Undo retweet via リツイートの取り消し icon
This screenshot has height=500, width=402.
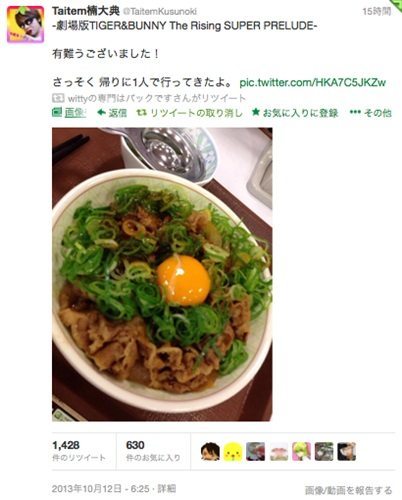click(x=141, y=113)
